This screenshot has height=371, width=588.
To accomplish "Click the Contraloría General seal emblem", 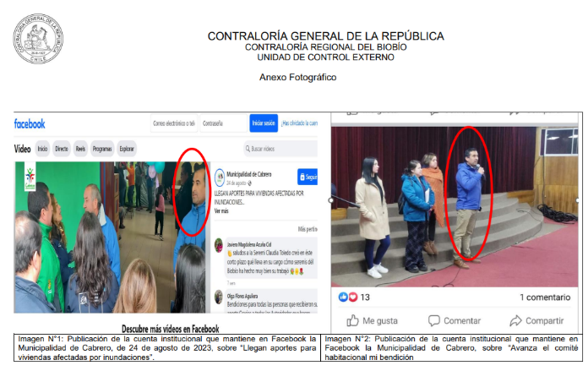I will [x=38, y=39].
